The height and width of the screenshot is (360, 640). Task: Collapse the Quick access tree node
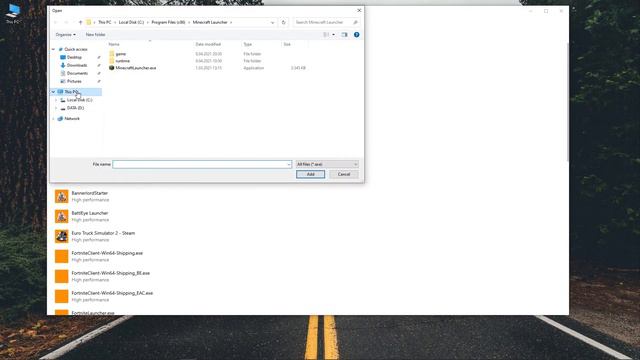(53, 49)
